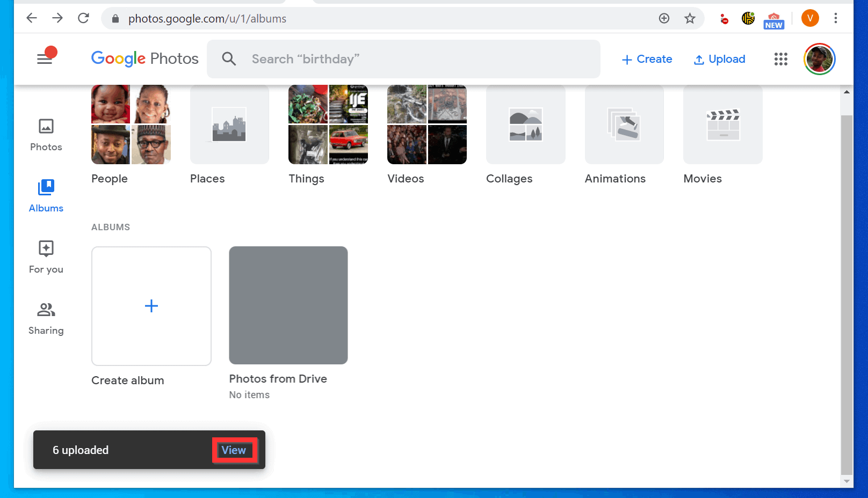This screenshot has height=498, width=868.
Task: Click the Movies label
Action: (703, 179)
